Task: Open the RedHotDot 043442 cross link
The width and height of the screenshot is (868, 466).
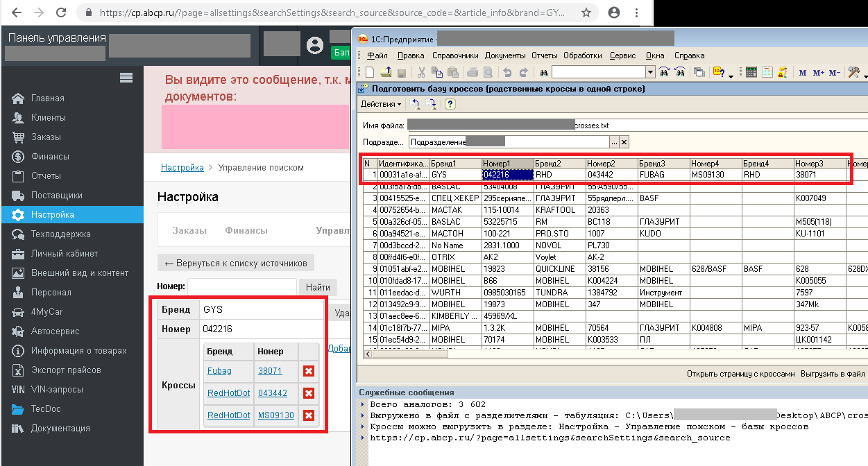Action: [272, 393]
